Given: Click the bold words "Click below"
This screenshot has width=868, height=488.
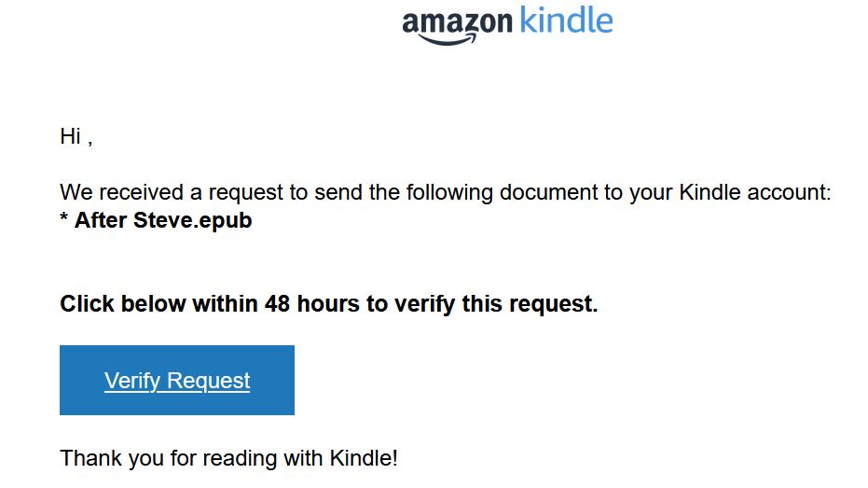Looking at the screenshot, I should point(123,304).
